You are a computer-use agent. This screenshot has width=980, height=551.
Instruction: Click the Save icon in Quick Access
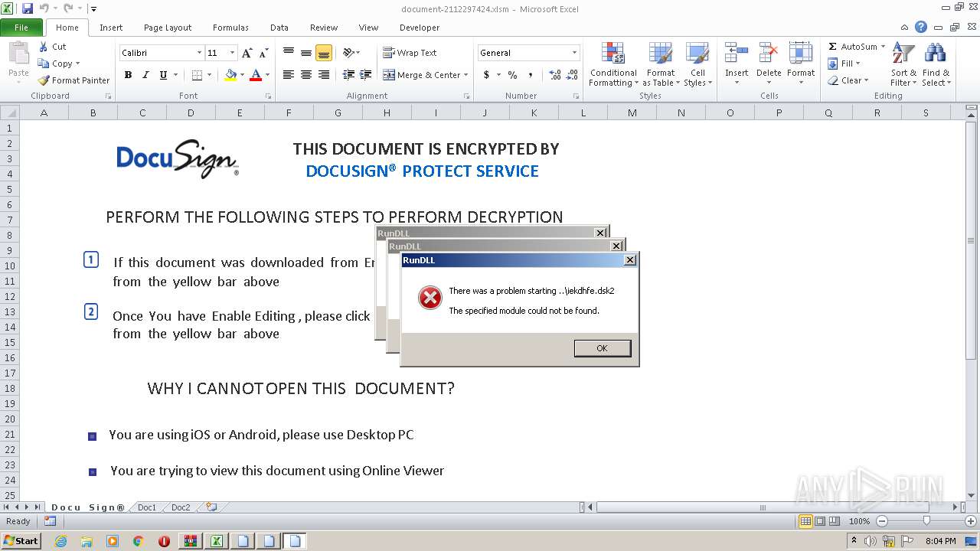click(28, 8)
